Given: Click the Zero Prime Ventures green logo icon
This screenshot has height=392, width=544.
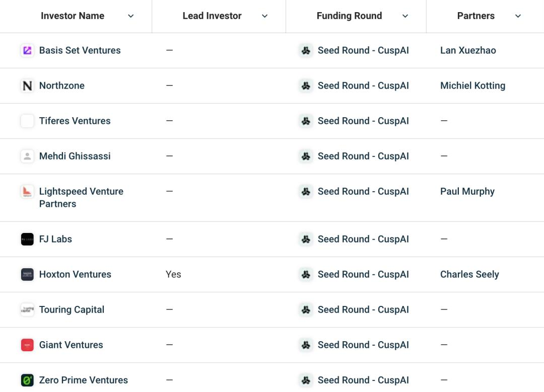Looking at the screenshot, I should pyautogui.click(x=27, y=380).
